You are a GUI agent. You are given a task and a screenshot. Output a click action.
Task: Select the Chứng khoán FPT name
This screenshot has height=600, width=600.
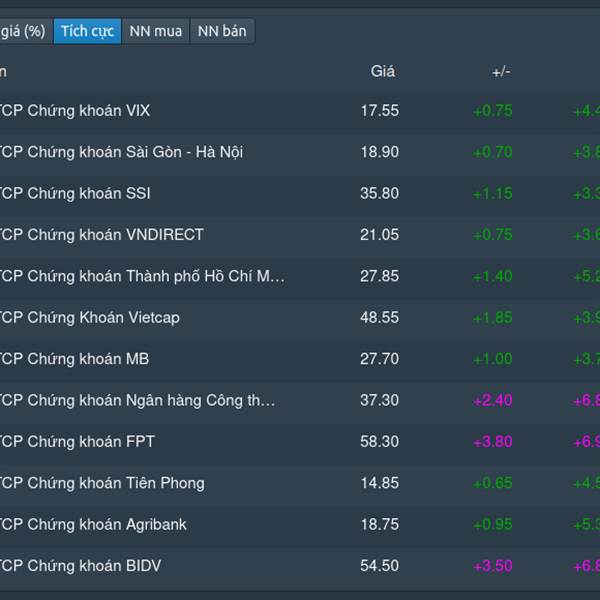(91, 442)
